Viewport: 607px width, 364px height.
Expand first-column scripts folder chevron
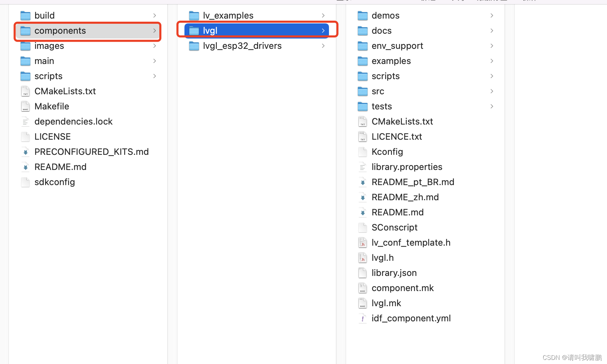[155, 76]
